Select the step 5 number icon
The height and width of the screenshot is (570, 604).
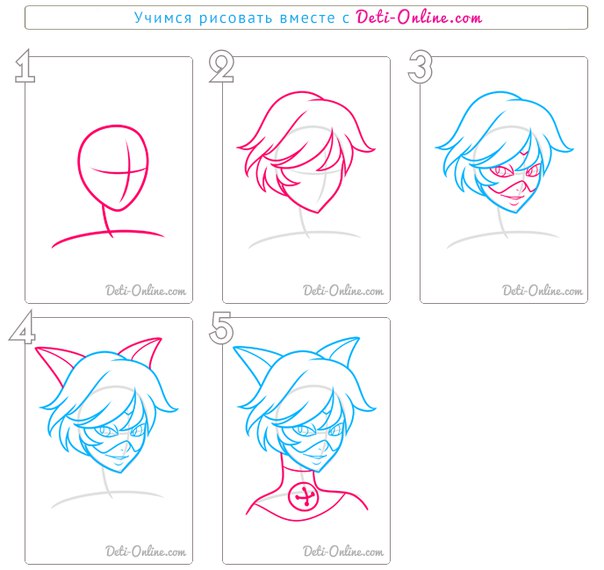click(221, 328)
